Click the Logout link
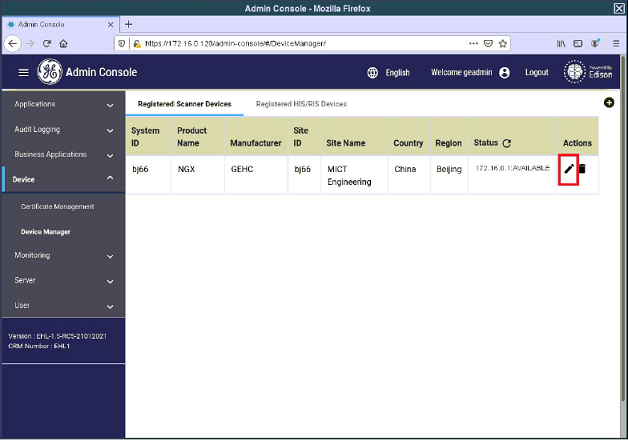This screenshot has height=441, width=628. [536, 72]
